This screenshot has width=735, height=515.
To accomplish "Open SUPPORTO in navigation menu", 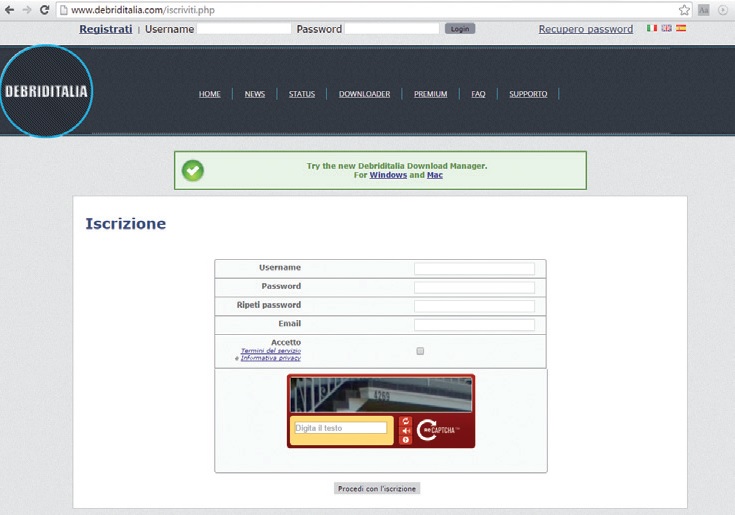I will (528, 94).
